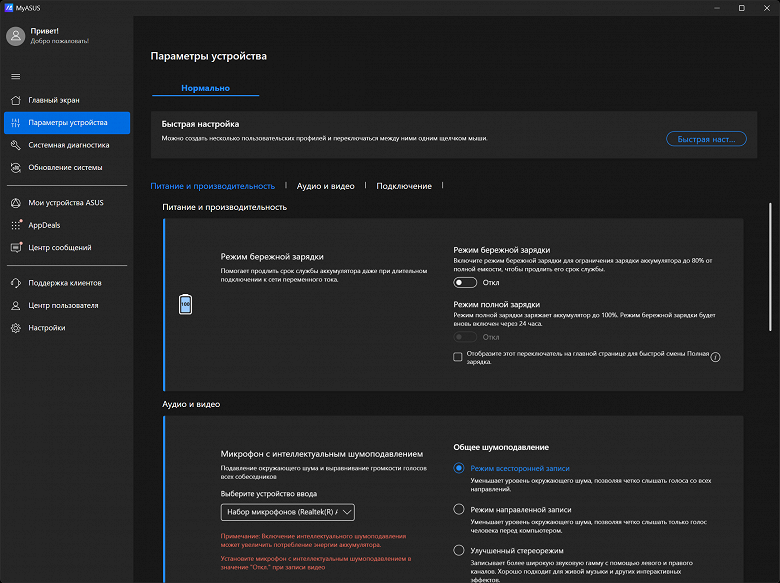Click the vertical scrollbar of settings
The height and width of the screenshot is (583, 780).
coord(770,267)
